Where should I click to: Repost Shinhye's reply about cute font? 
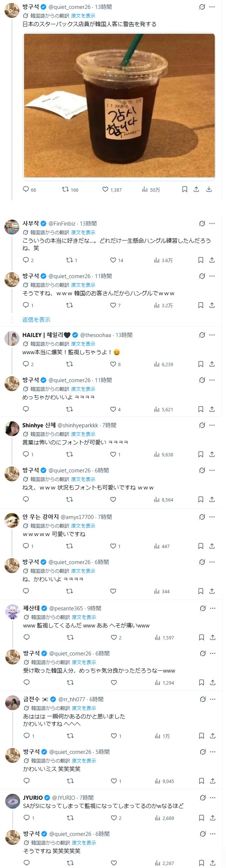tap(69, 454)
